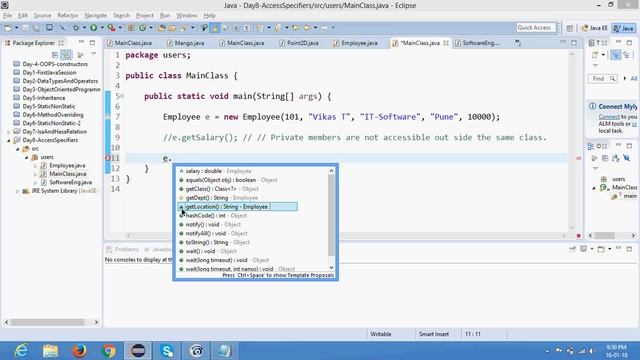This screenshot has width=640, height=360.
Task: Expand the JRE System Library node
Action: point(18,191)
